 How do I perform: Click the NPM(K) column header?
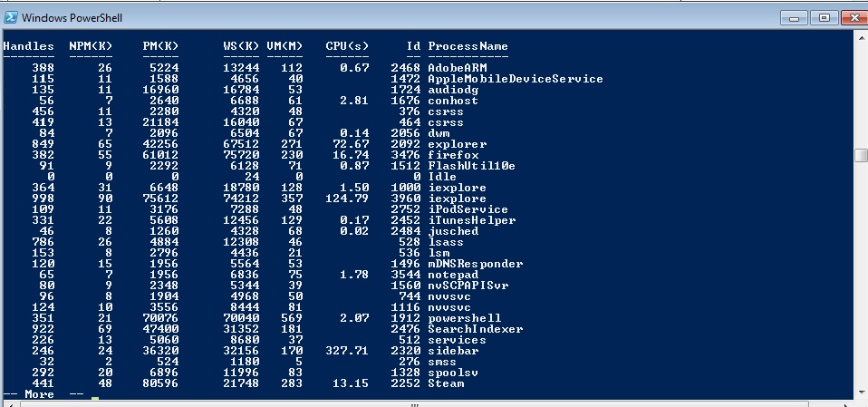[x=91, y=46]
